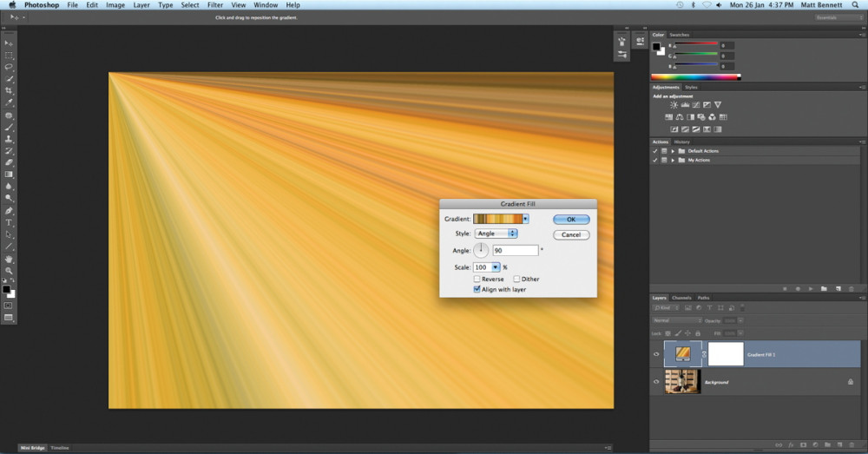Click the gradient preview swatch in the dialog
This screenshot has height=454, width=868.
tap(497, 219)
